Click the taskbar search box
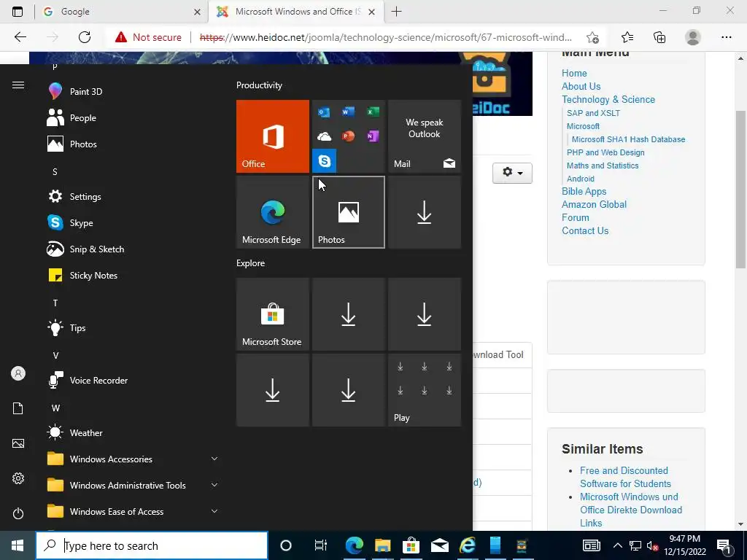The height and width of the screenshot is (560, 747). pyautogui.click(x=152, y=545)
